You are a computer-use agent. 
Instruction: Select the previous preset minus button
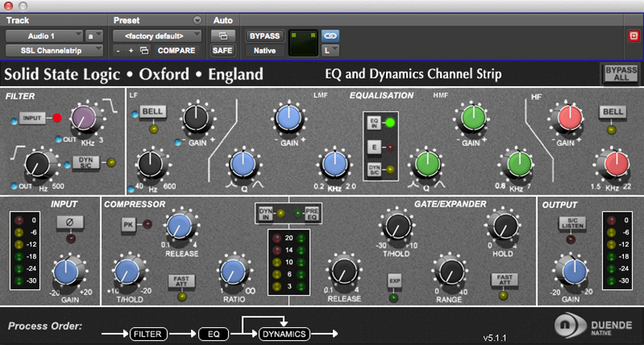(118, 51)
